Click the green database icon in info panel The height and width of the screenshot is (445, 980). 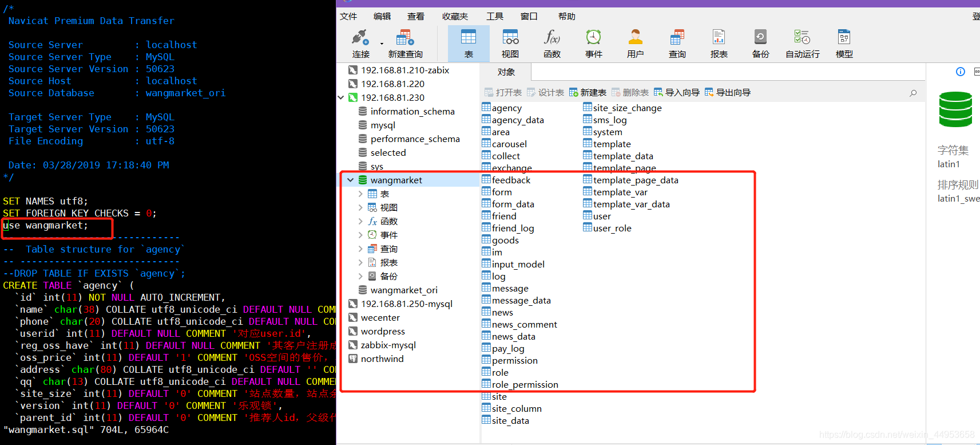955,109
